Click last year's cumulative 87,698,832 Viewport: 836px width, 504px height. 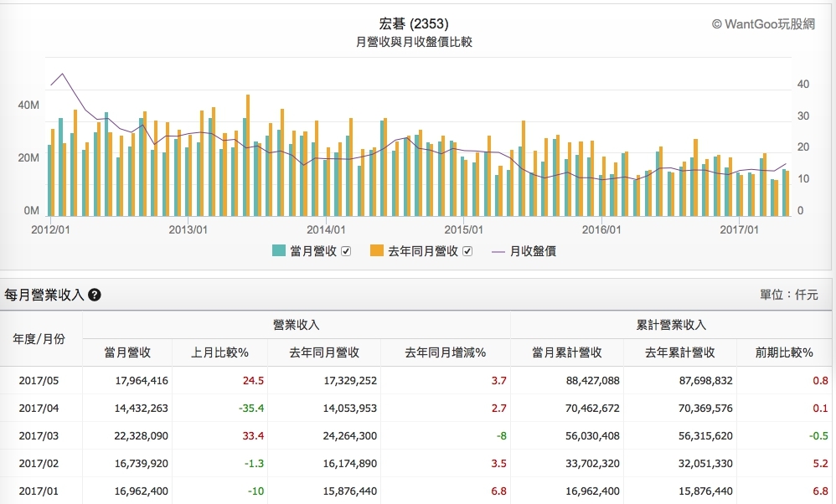(x=706, y=380)
